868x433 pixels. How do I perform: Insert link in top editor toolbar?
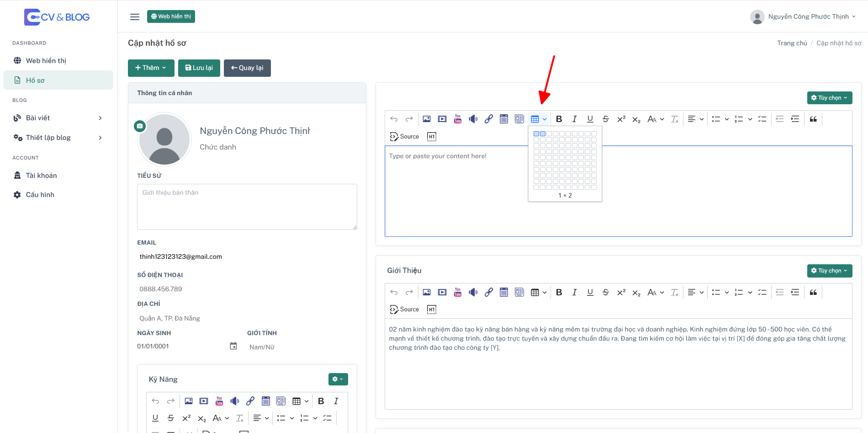(x=489, y=119)
